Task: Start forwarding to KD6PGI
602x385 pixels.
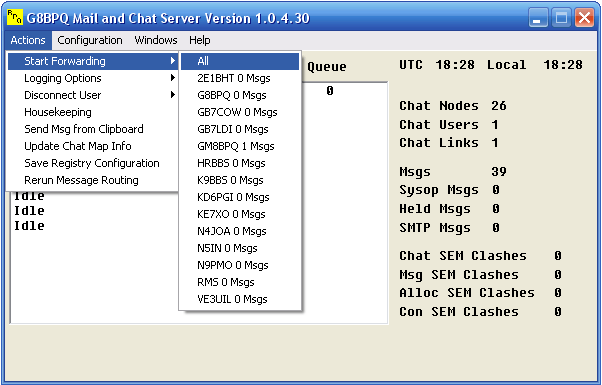Action: click(240, 197)
